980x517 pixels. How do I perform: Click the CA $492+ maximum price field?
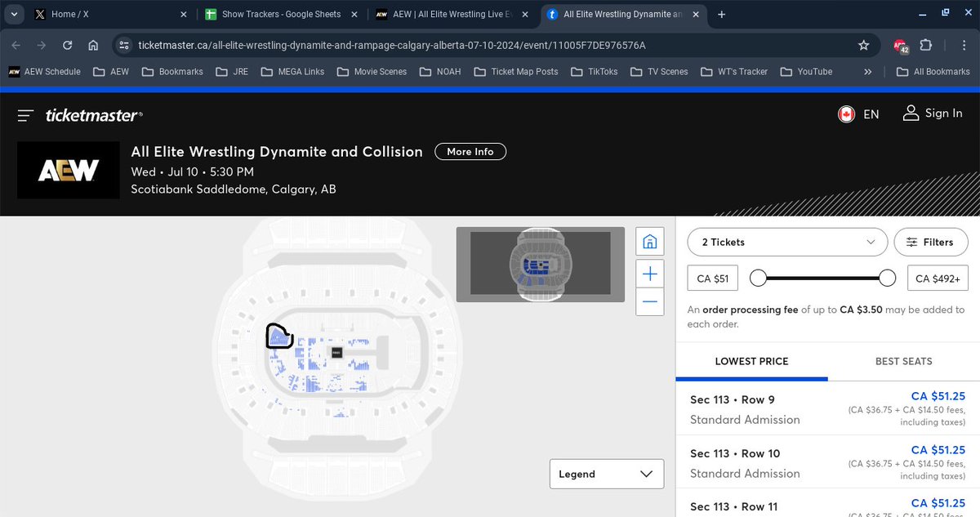click(x=938, y=279)
